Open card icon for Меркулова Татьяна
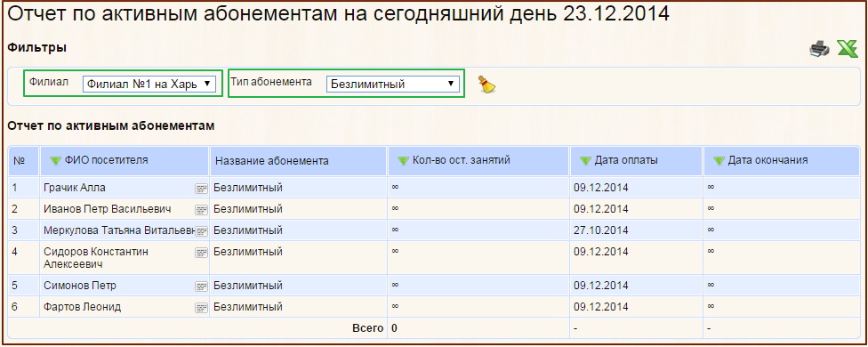Screen dimensions: 868x347 click(201, 231)
